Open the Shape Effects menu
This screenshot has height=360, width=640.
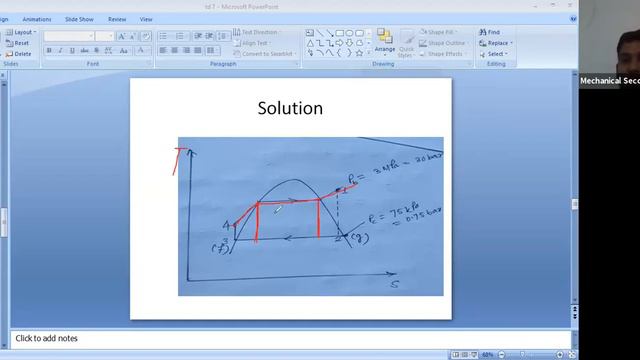click(442, 53)
